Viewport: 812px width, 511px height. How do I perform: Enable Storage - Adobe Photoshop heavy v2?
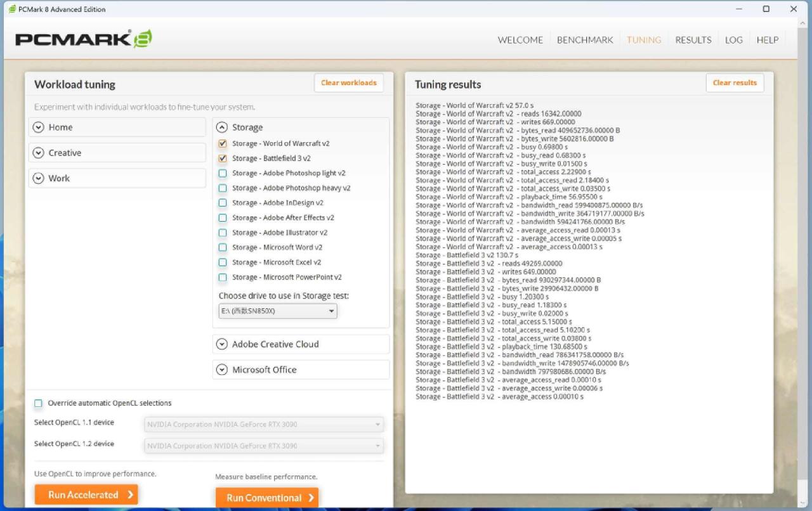pyautogui.click(x=223, y=188)
